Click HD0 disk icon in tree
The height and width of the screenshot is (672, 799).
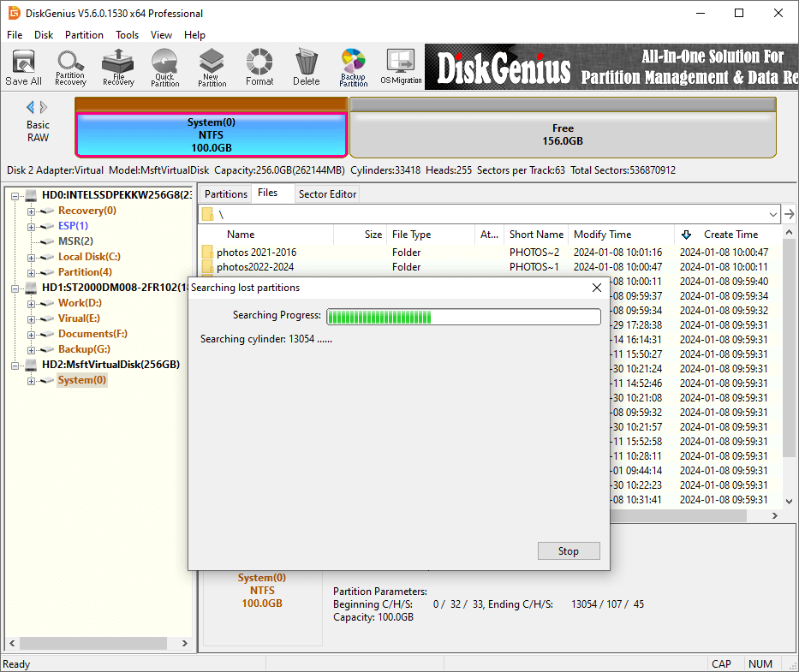pyautogui.click(x=31, y=195)
